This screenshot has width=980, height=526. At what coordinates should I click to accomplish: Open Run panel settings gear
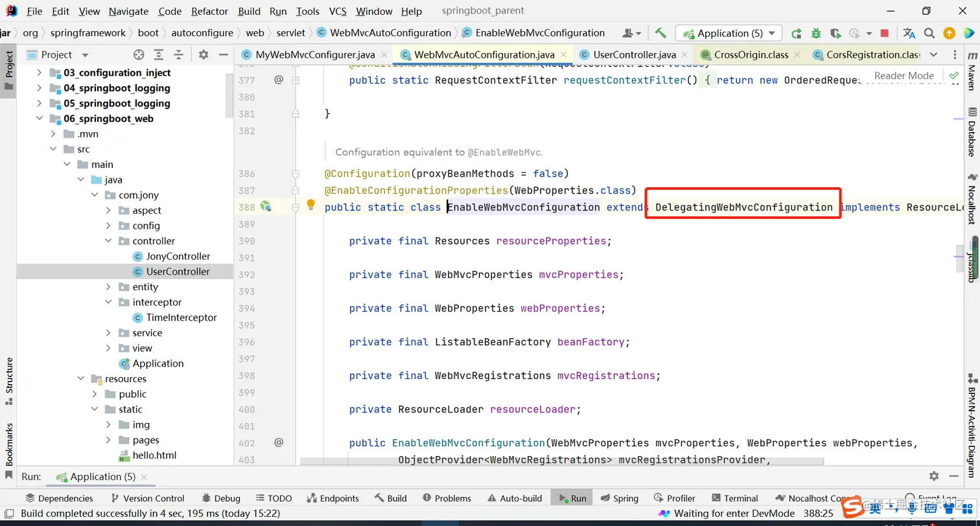click(x=934, y=476)
